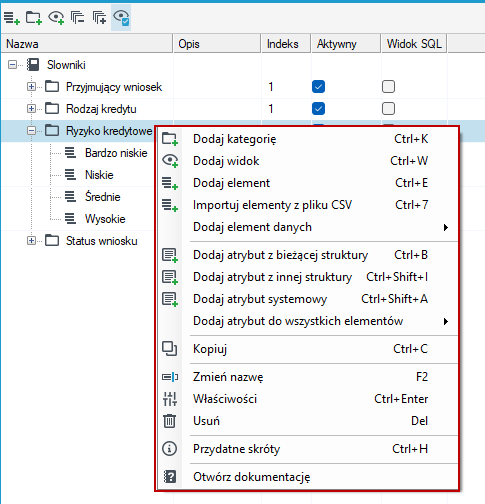
Task: Click the Kopiuj copy icon
Action: [170, 349]
